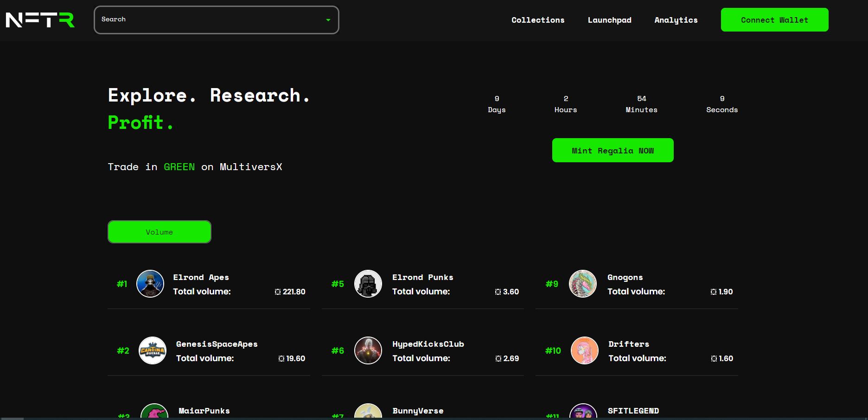Click the 3.60 volume value
This screenshot has height=420, width=868.
[x=511, y=292]
